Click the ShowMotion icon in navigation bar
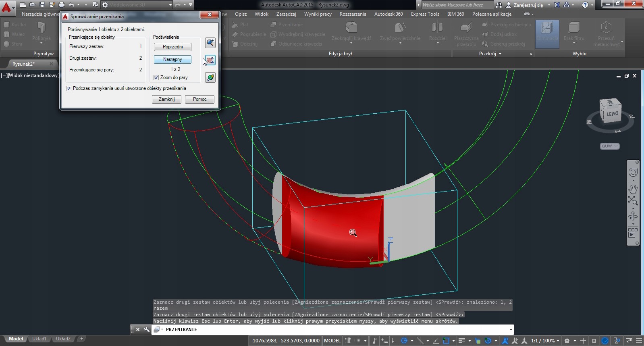Image resolution: width=644 pixels, height=346 pixels. 633,233
